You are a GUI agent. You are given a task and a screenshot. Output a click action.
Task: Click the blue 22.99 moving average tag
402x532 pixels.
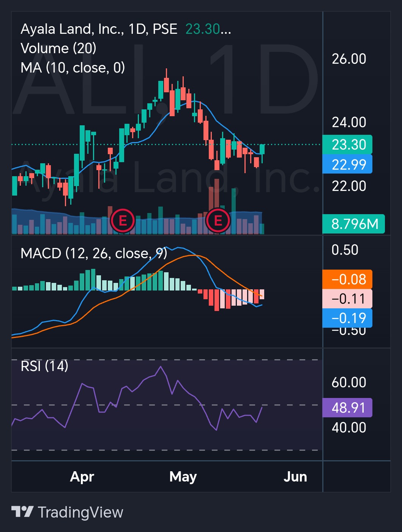pos(347,164)
